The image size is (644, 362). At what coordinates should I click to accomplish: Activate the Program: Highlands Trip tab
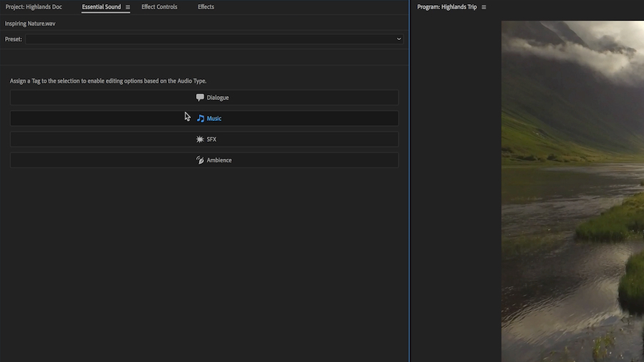(x=447, y=7)
